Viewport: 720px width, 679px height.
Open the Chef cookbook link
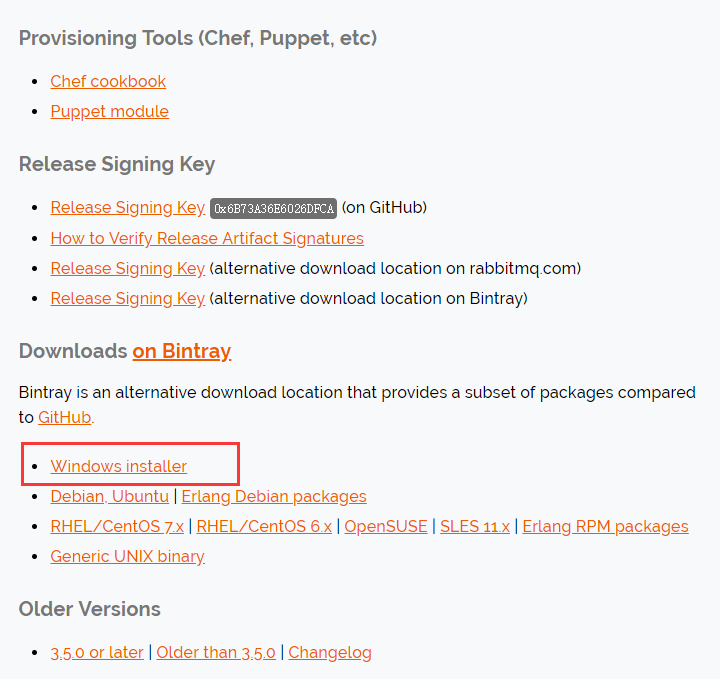(x=108, y=81)
